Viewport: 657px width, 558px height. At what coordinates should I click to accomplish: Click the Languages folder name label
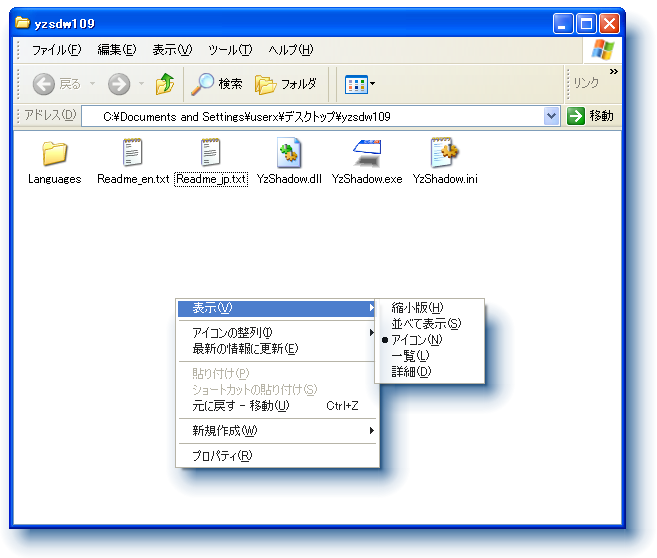tap(54, 179)
